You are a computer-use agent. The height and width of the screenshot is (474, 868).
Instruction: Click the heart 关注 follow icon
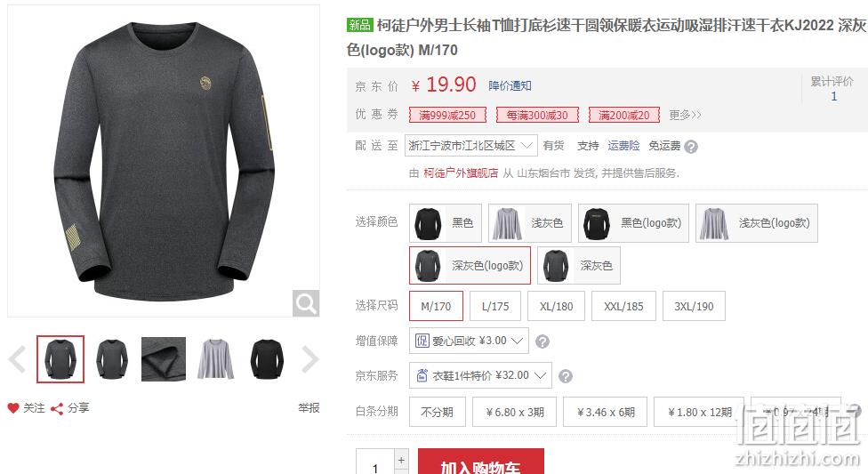[13, 408]
